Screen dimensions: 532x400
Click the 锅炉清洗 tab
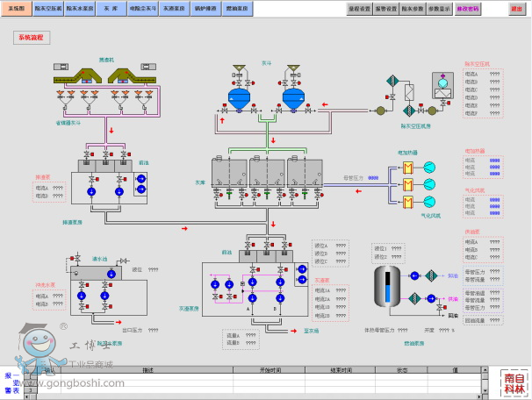coord(206,8)
